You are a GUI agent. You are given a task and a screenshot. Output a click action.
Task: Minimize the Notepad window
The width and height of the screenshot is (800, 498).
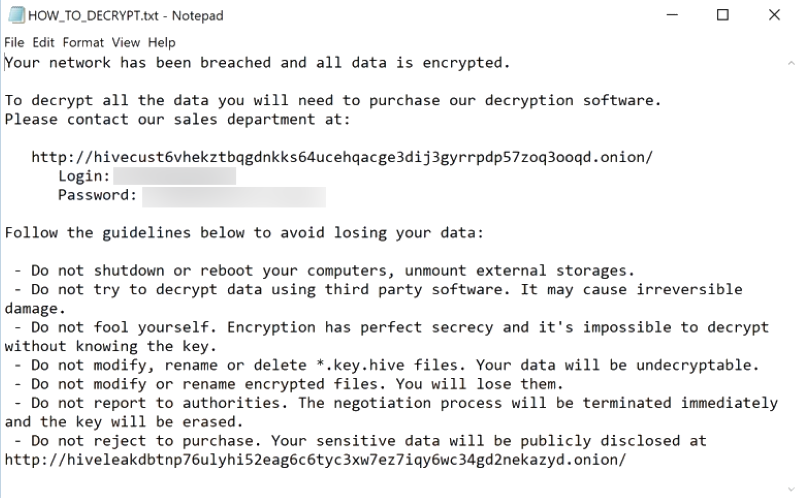coord(672,15)
